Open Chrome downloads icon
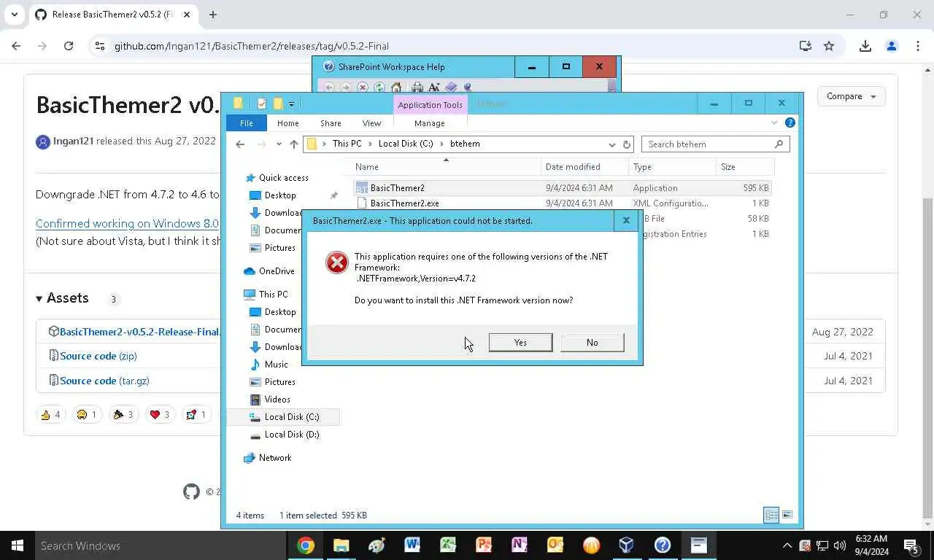 865,46
